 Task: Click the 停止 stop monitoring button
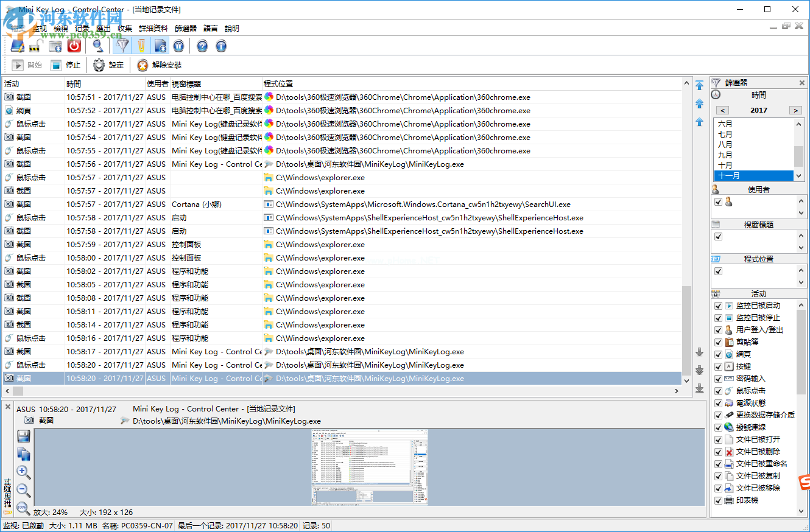click(65, 65)
